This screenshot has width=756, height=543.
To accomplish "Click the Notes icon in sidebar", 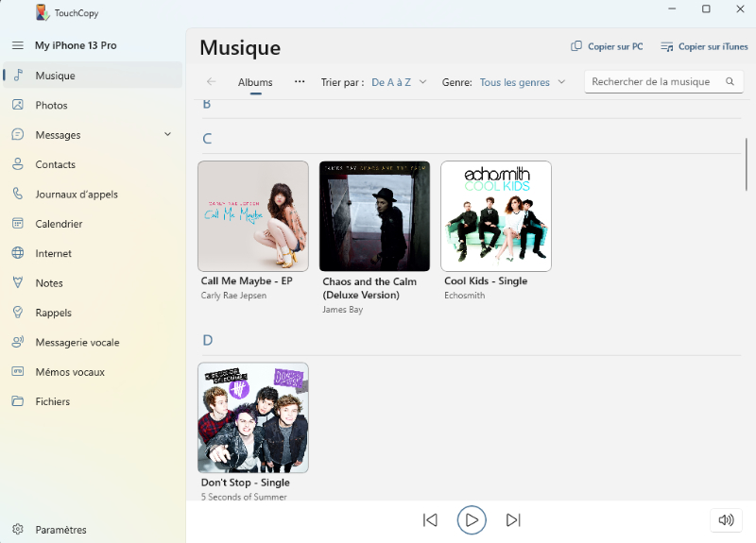I will (18, 282).
